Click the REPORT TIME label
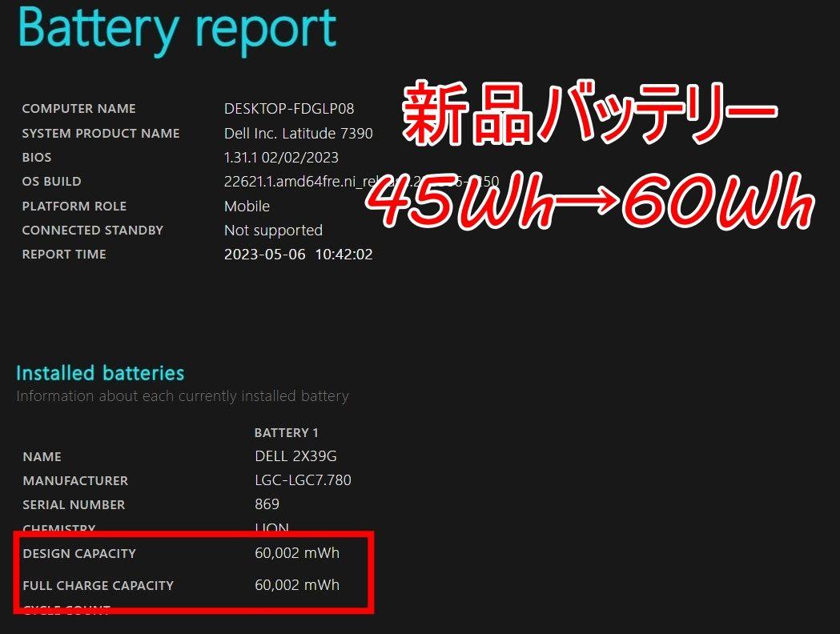The width and height of the screenshot is (840, 634). click(x=64, y=255)
